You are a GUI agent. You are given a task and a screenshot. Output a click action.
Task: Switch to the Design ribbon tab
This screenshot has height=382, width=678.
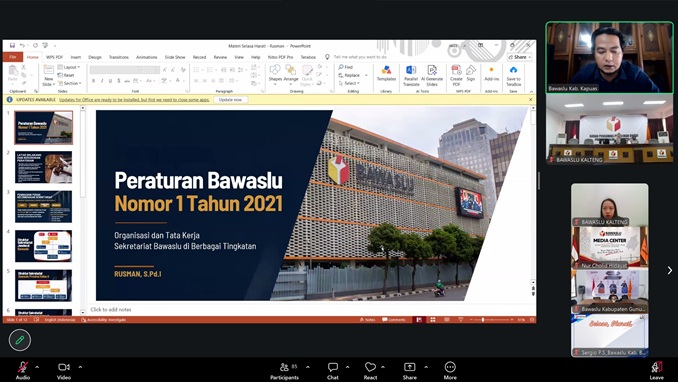click(x=95, y=57)
